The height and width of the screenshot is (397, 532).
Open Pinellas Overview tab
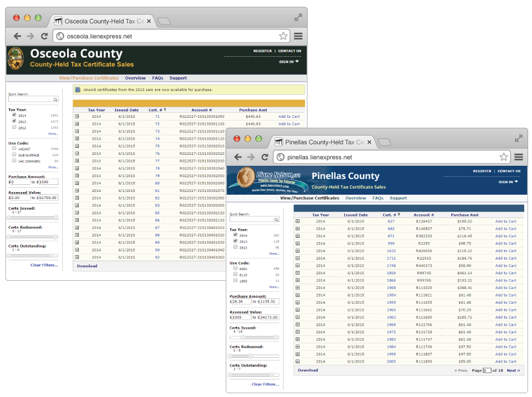pyautogui.click(x=356, y=198)
